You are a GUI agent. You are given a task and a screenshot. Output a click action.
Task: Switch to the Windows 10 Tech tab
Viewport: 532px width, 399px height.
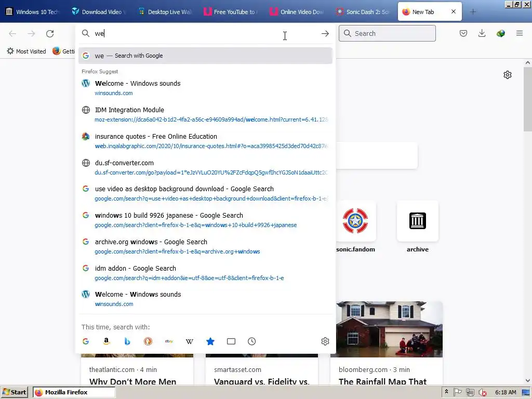(x=33, y=12)
